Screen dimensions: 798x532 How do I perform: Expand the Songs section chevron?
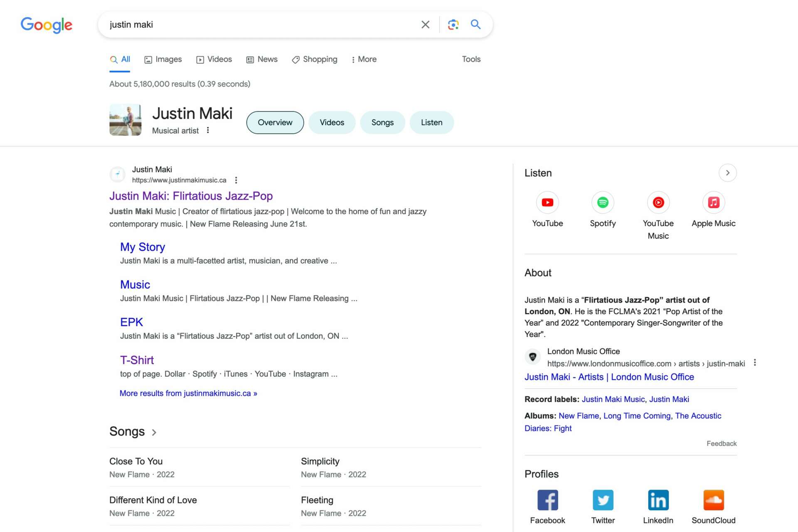pyautogui.click(x=154, y=432)
